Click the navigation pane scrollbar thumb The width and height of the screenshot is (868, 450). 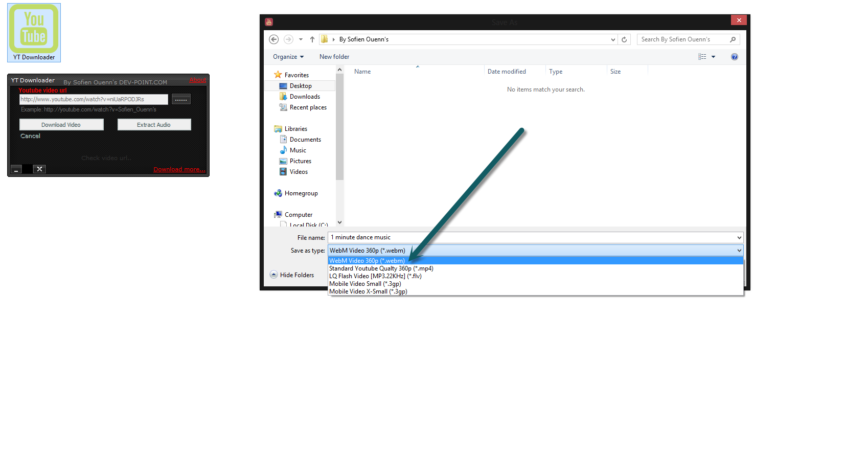pyautogui.click(x=339, y=127)
